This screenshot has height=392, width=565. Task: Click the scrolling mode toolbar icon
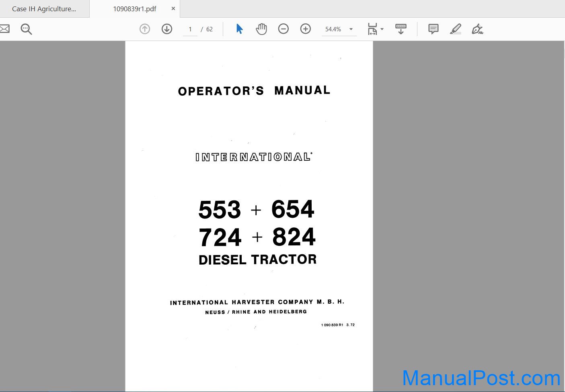pos(401,29)
